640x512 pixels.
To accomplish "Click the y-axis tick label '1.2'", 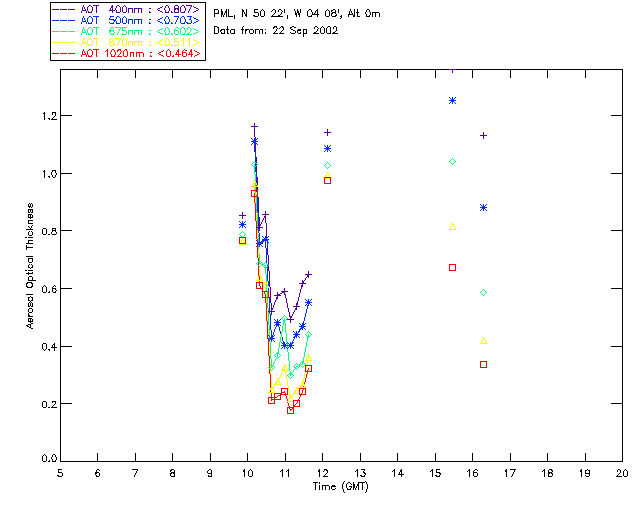I will click(49, 116).
